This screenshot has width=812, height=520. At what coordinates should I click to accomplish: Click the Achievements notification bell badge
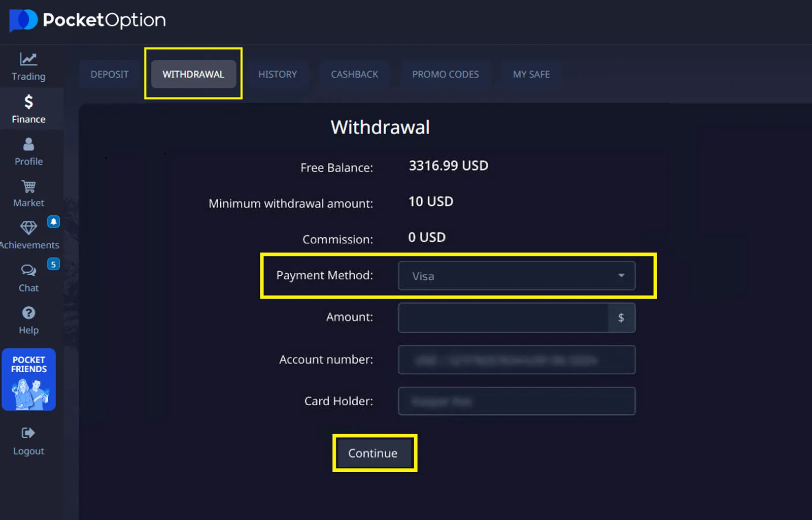point(53,222)
